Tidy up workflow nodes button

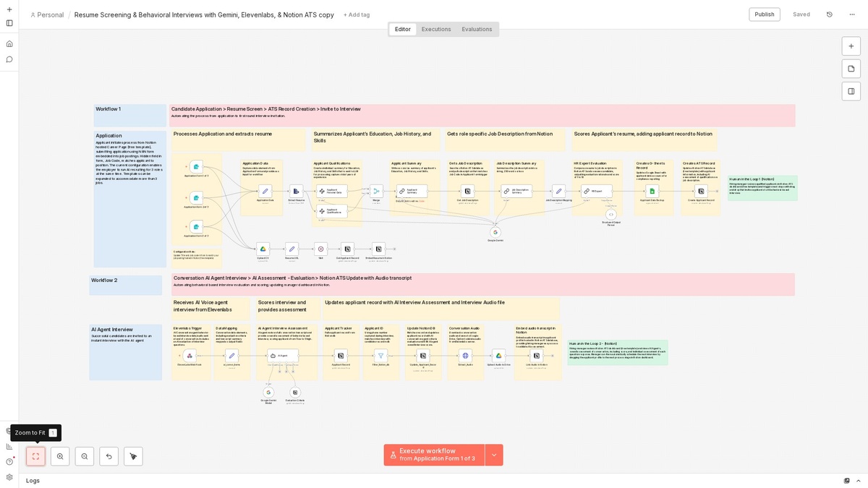click(x=133, y=456)
